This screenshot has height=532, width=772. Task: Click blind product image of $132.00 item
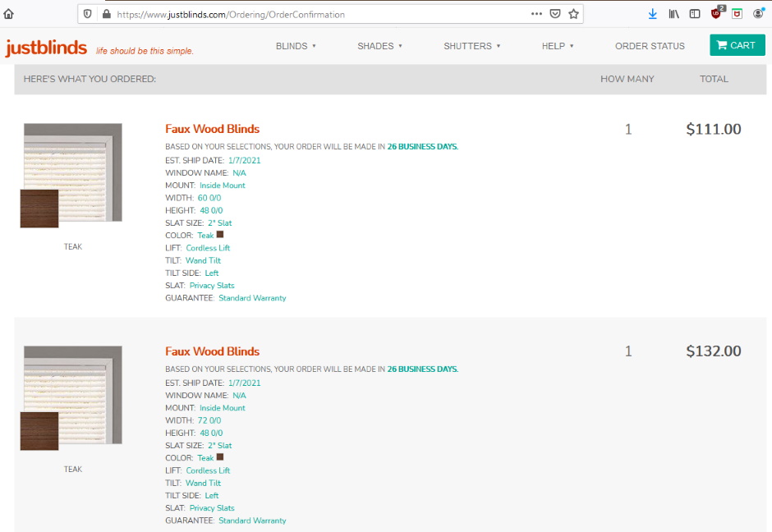(73, 394)
